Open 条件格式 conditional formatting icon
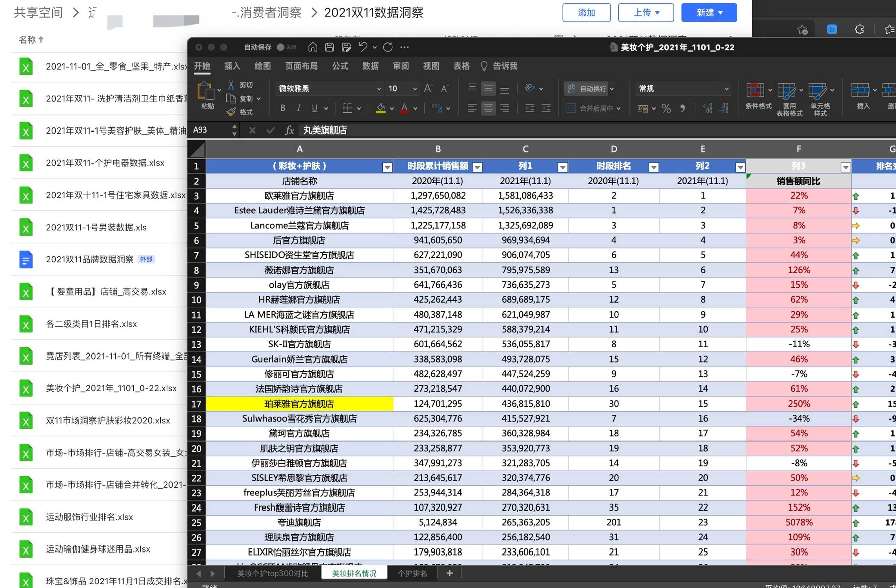Screen dimensions: 896x588 pos(755,90)
